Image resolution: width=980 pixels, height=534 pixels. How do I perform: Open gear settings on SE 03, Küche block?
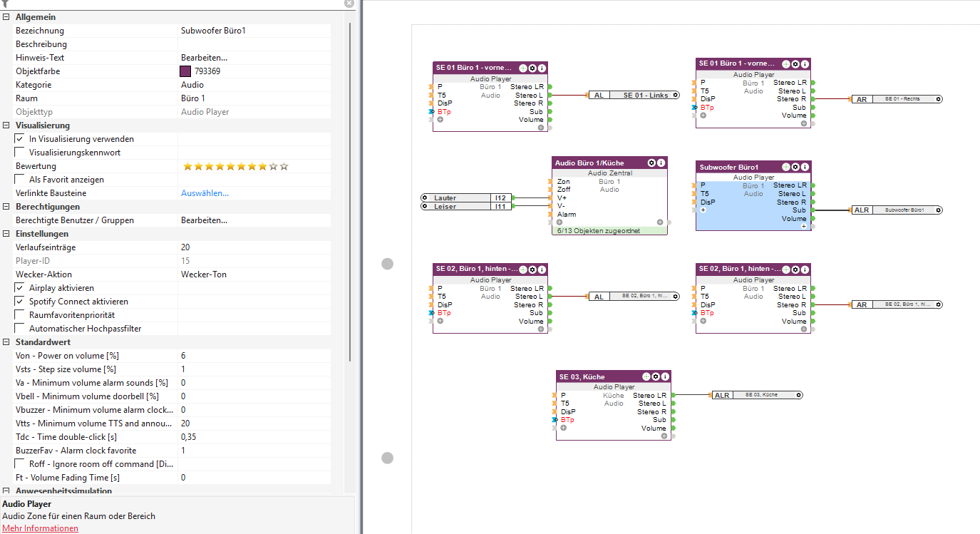(x=656, y=376)
